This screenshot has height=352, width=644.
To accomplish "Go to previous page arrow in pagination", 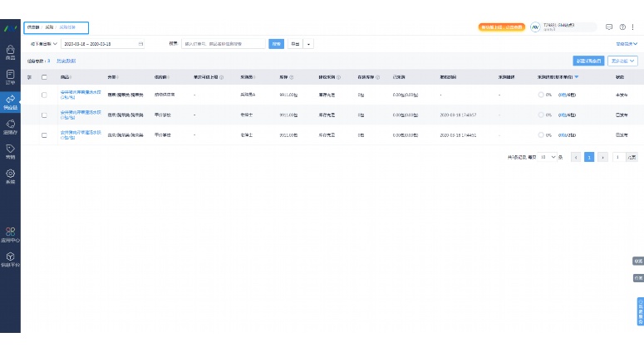I will pos(576,157).
